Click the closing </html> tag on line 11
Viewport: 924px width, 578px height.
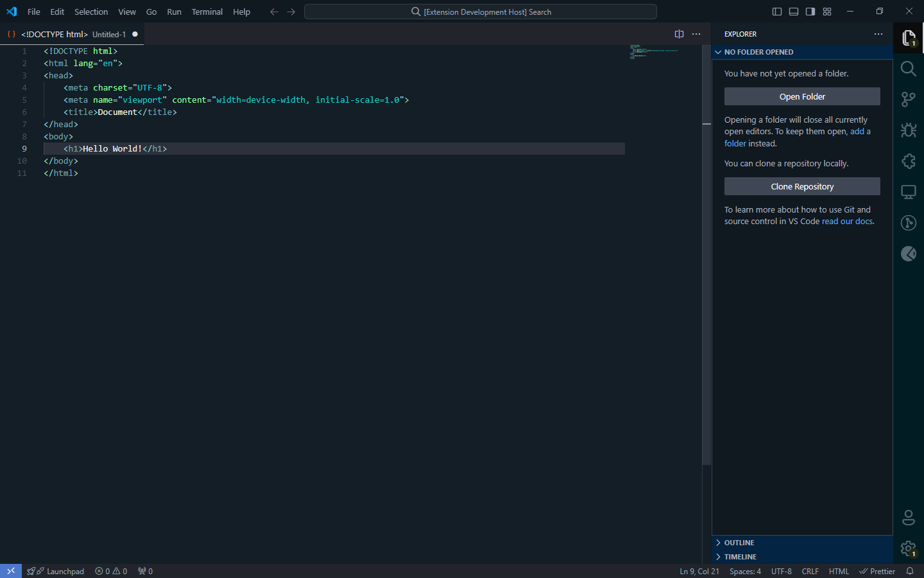pyautogui.click(x=61, y=173)
